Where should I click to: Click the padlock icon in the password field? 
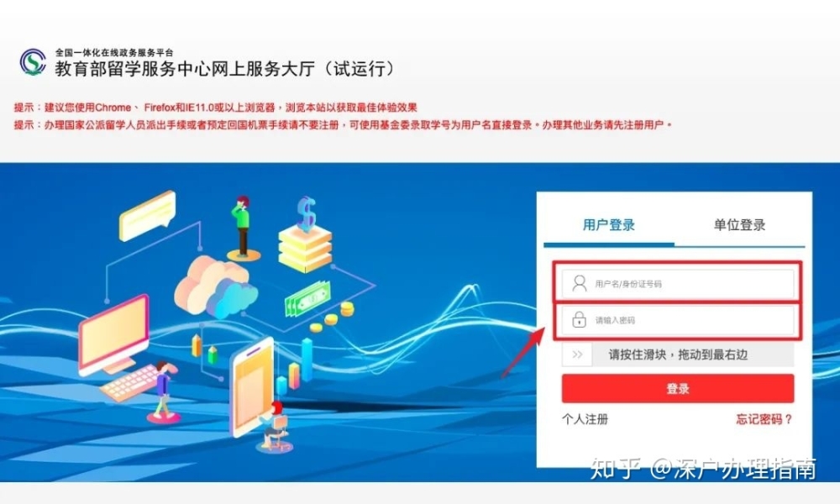pos(579,320)
